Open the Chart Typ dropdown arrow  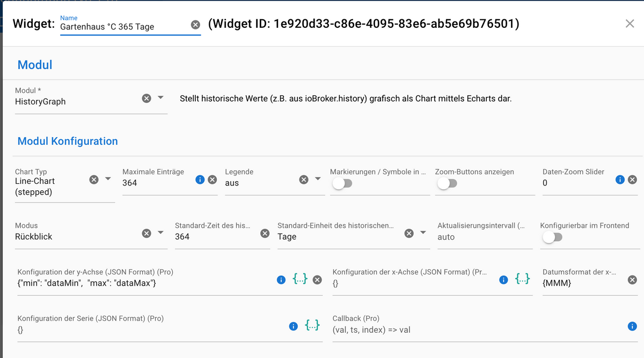pos(108,179)
